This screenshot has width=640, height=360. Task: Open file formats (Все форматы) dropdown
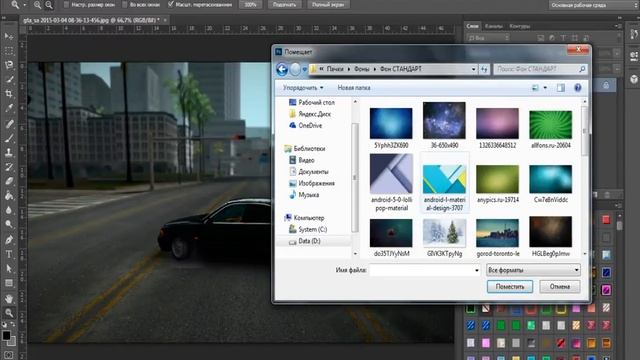tap(533, 270)
